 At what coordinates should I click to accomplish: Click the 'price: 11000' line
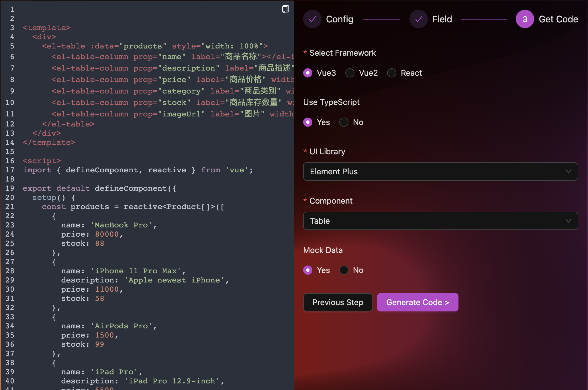click(92, 289)
